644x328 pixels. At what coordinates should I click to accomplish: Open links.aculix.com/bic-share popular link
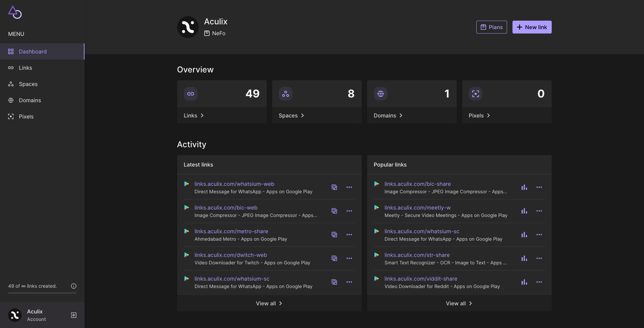pyautogui.click(x=418, y=184)
